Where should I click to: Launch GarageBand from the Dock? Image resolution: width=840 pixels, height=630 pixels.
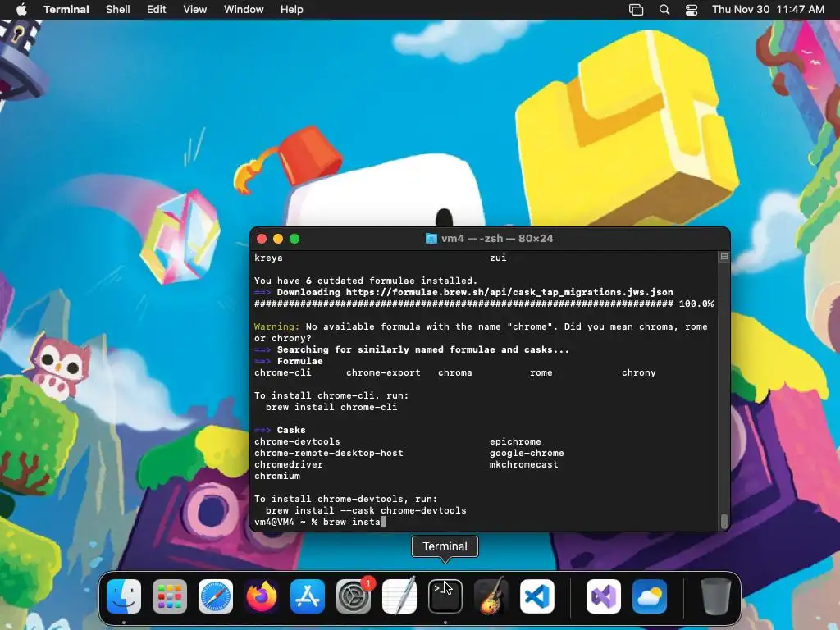[x=491, y=596]
